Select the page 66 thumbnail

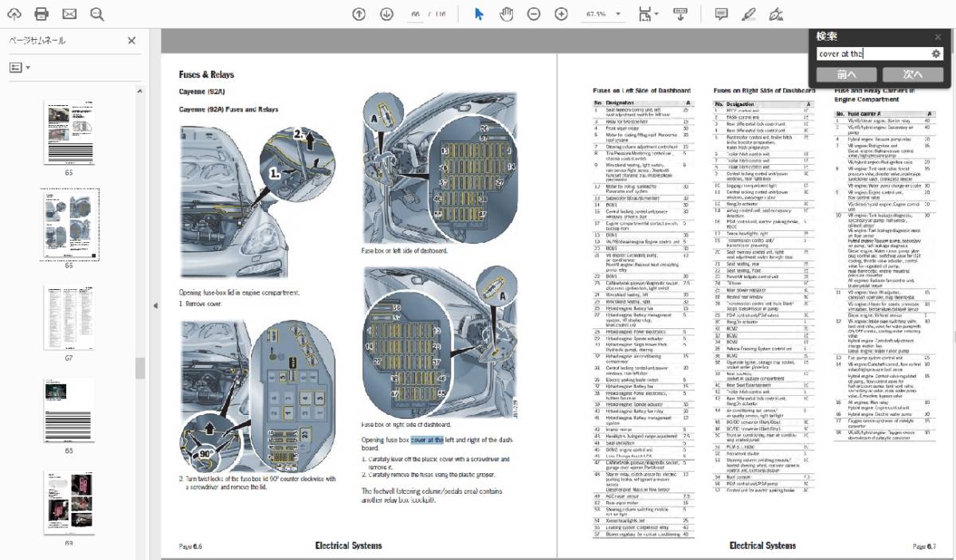69,224
